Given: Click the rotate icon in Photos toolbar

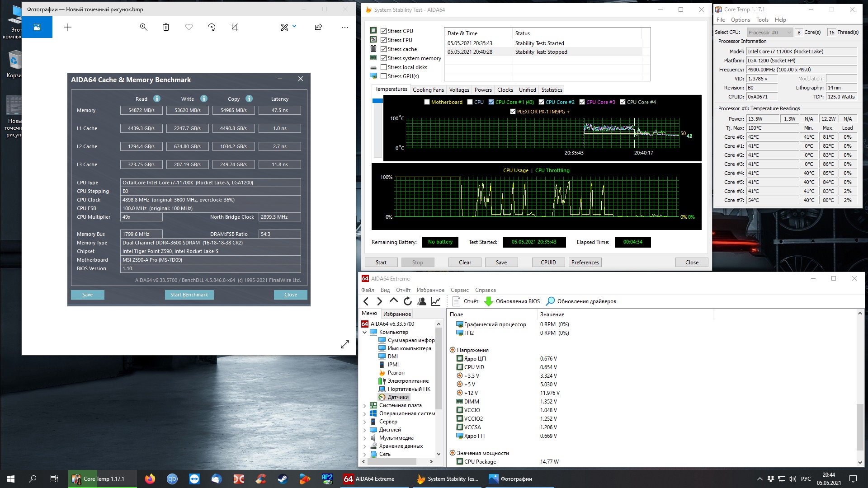Looking at the screenshot, I should point(212,27).
